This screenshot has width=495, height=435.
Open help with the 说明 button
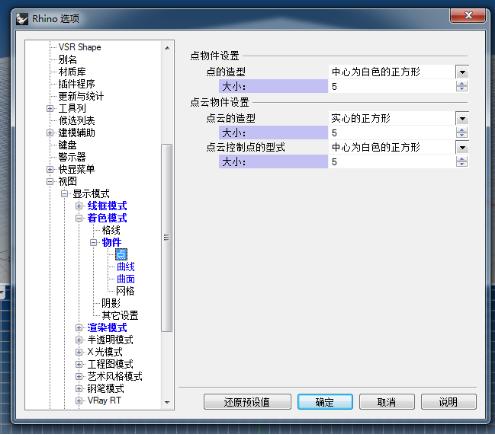(449, 402)
